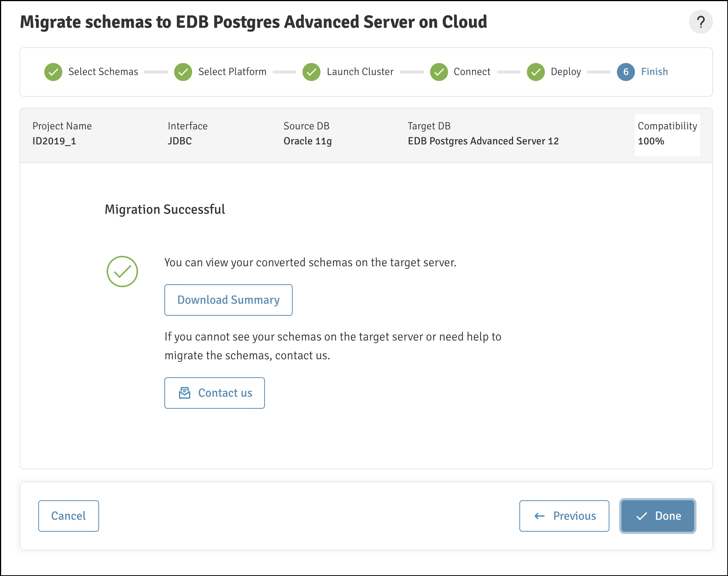Screen dimensions: 728x576
Task: Open the help question mark icon
Action: 701,22
